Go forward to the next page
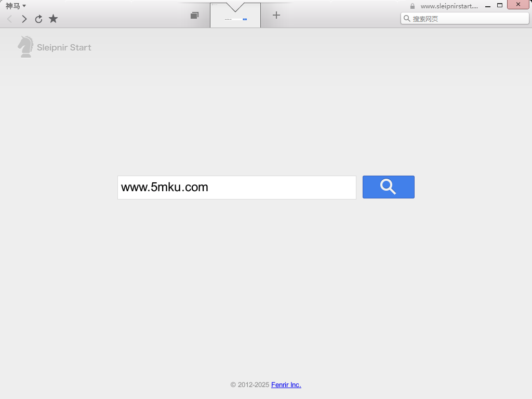 coord(24,19)
